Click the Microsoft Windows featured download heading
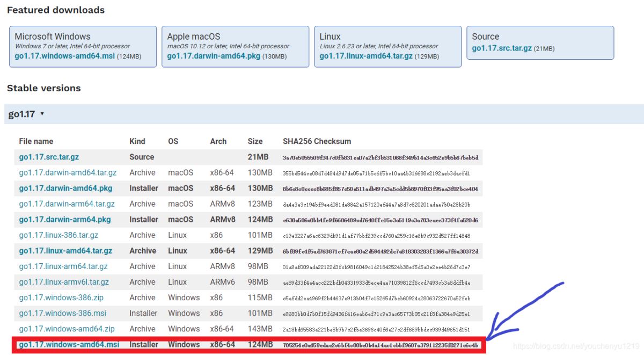 tap(53, 37)
